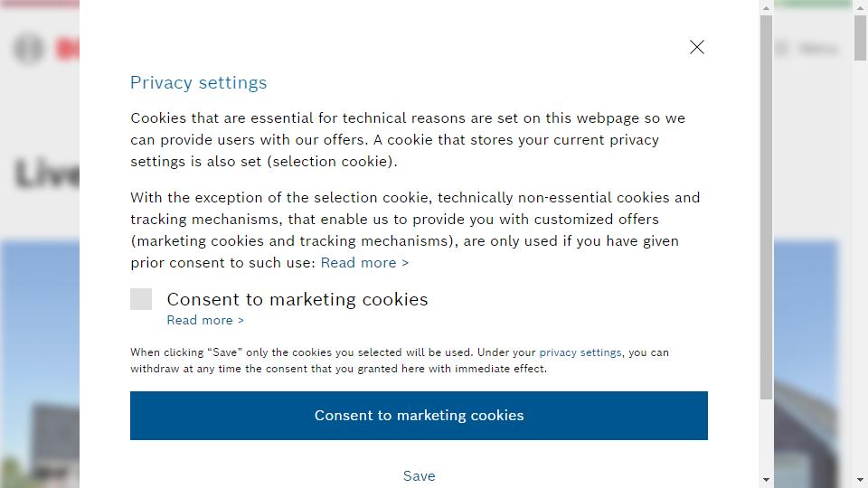Click the blurred page heading left of the dialog

pos(47,174)
